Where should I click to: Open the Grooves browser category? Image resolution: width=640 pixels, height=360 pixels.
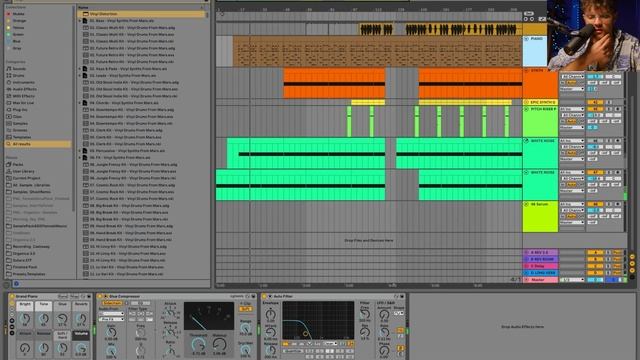click(20, 130)
